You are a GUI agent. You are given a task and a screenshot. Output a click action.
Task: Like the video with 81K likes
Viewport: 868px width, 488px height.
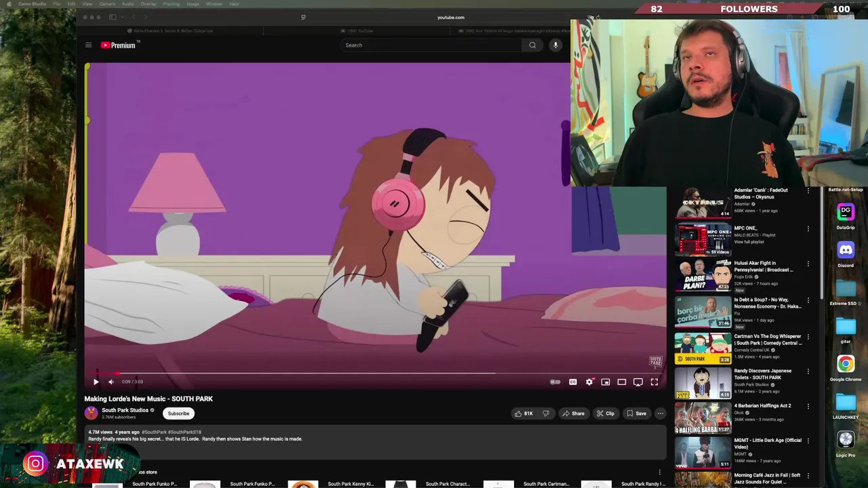524,413
